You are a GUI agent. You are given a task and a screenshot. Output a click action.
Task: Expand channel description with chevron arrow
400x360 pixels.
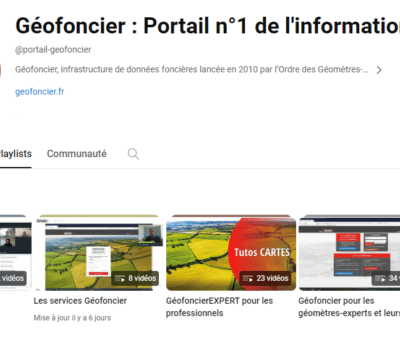point(379,70)
